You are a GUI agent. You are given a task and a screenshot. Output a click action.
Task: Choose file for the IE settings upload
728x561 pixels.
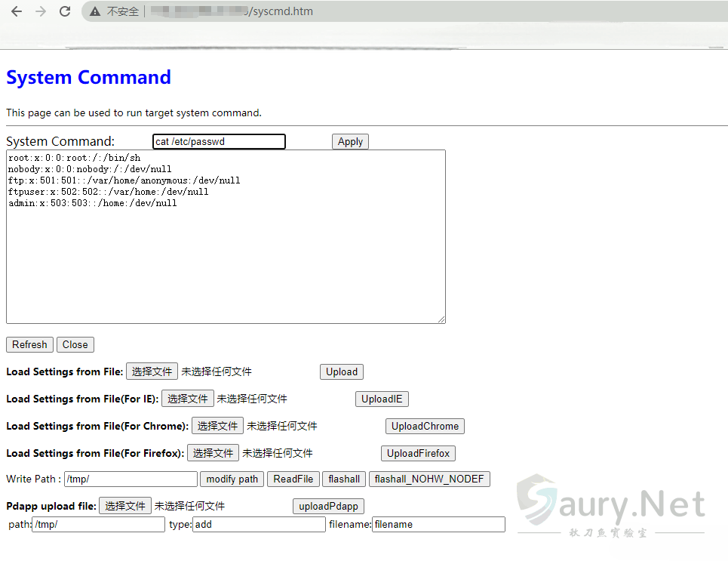(187, 399)
